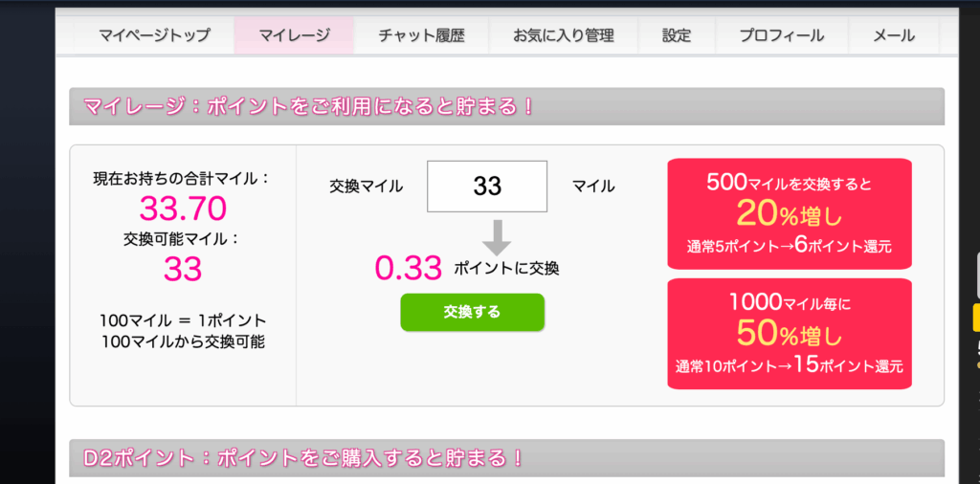Click the 交換マイル number input field
Screen dimensions: 980x484
pyautogui.click(x=487, y=187)
